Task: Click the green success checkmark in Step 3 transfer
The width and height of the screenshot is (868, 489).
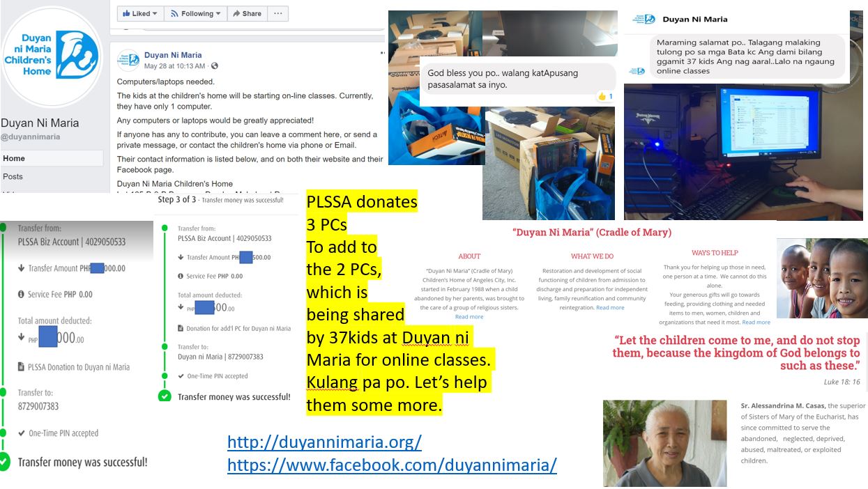Action: (x=165, y=396)
